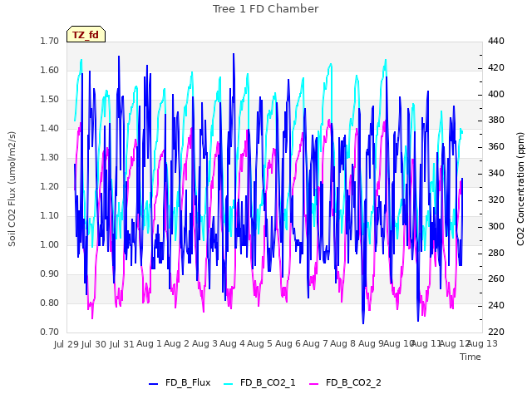Image resolution: width=532 pixels, height=399 pixels.
Task: Click the Aug 1 date tick label
Action: pos(150,344)
